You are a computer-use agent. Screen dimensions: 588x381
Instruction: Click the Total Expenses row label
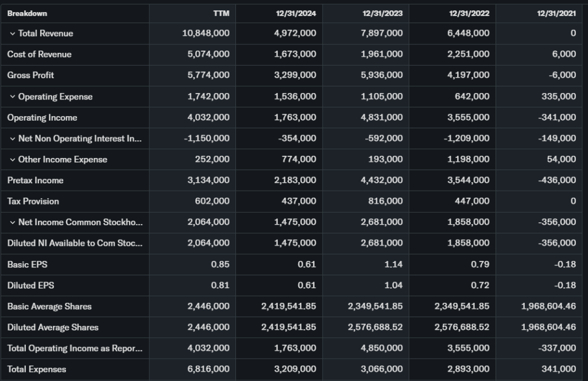(37, 370)
